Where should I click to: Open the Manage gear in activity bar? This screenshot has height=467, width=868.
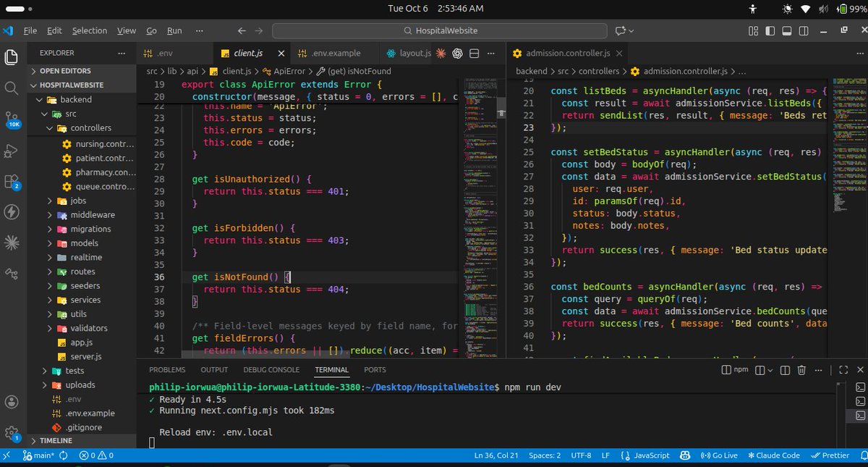pyautogui.click(x=12, y=433)
